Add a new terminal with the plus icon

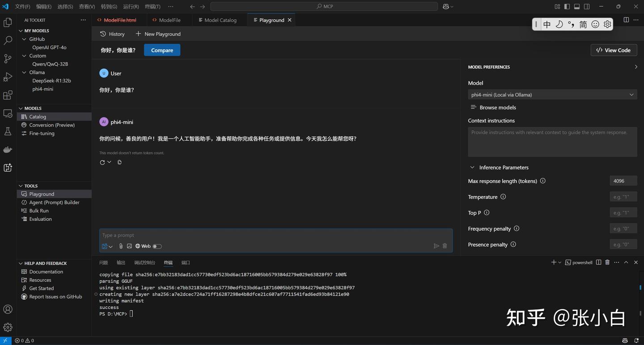click(554, 262)
